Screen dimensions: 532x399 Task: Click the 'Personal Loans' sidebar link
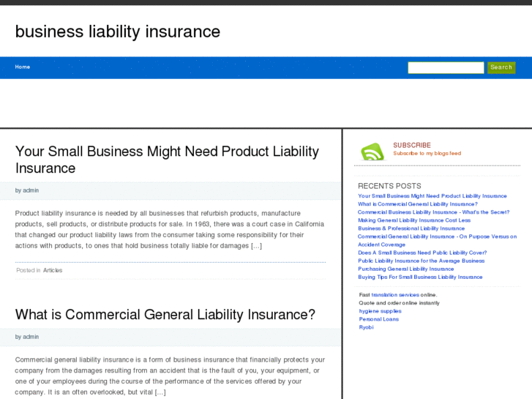click(378, 319)
